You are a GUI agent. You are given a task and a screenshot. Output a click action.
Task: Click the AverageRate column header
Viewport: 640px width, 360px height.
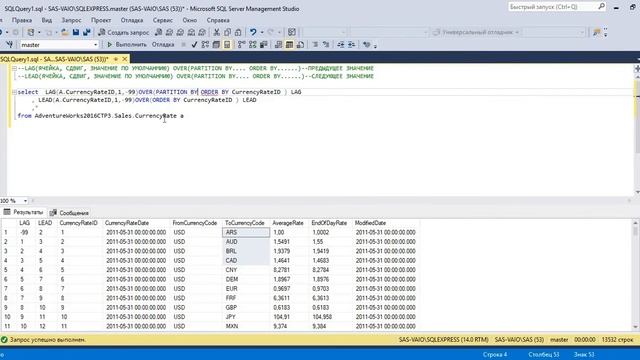(288, 223)
